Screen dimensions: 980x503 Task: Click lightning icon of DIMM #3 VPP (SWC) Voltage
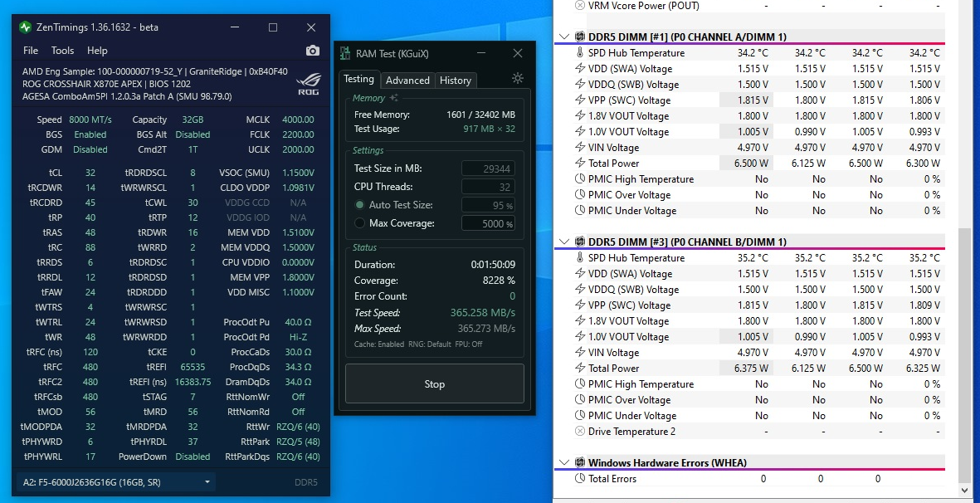pyautogui.click(x=579, y=305)
